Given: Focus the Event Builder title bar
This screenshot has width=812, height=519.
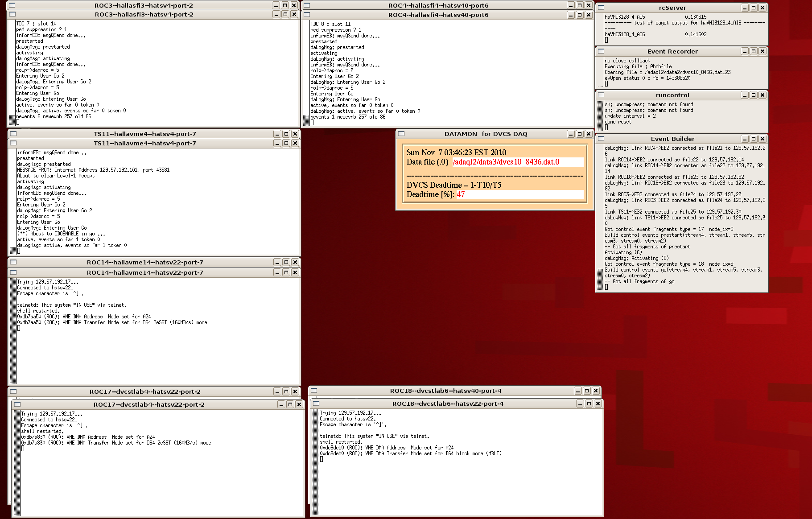Looking at the screenshot, I should [672, 139].
